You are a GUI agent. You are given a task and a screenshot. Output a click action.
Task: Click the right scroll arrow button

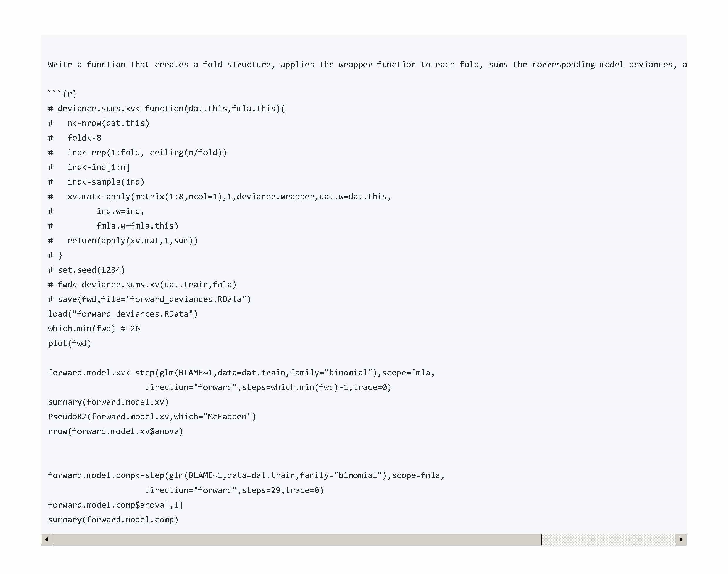(681, 539)
